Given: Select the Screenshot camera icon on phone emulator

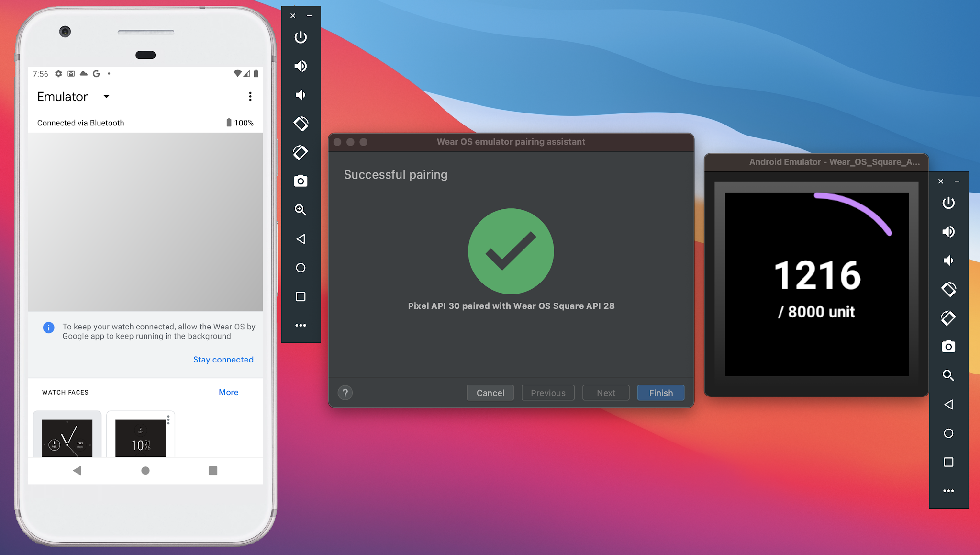Looking at the screenshot, I should pyautogui.click(x=300, y=181).
